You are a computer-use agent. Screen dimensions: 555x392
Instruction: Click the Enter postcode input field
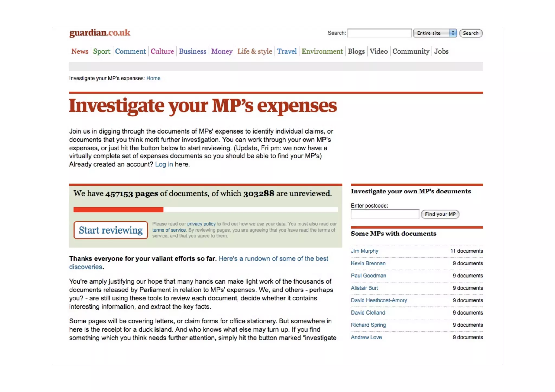pyautogui.click(x=385, y=214)
